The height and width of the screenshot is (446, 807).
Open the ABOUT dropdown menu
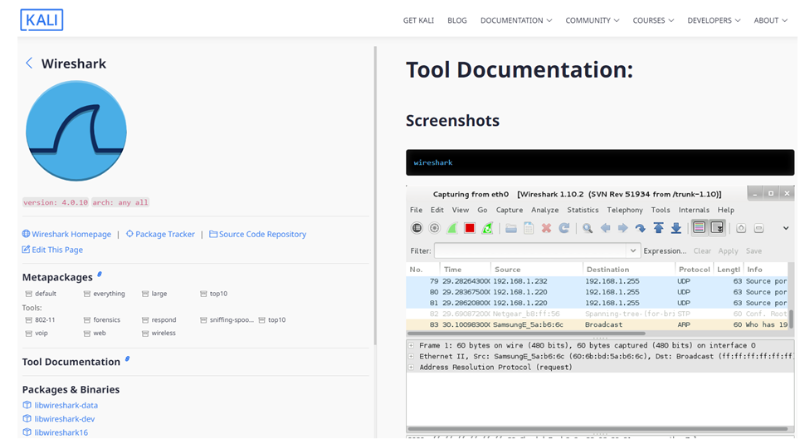(770, 21)
